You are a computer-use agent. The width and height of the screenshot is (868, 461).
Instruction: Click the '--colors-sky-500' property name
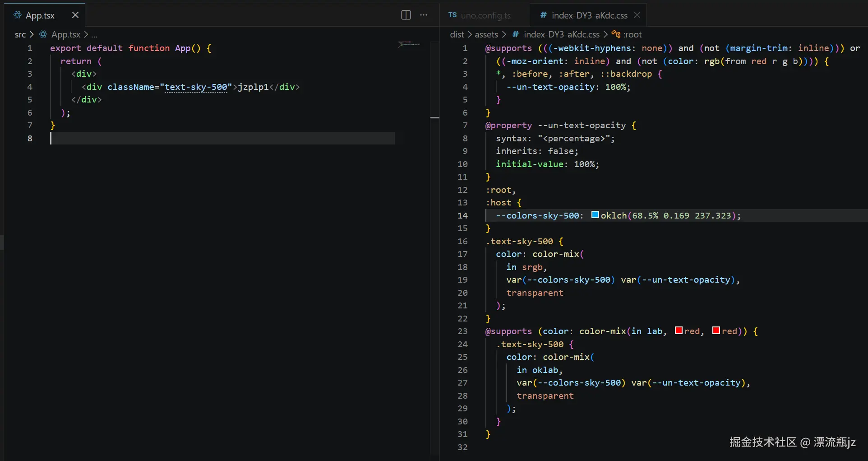(537, 215)
